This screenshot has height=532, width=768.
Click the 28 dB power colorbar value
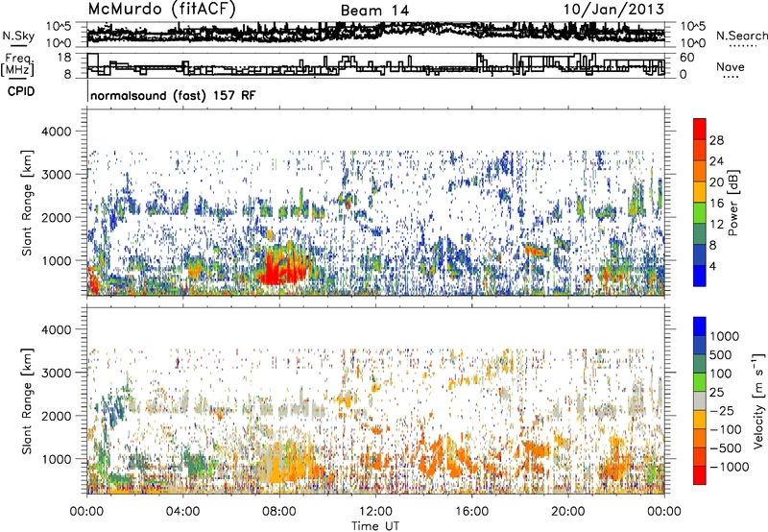(x=716, y=140)
